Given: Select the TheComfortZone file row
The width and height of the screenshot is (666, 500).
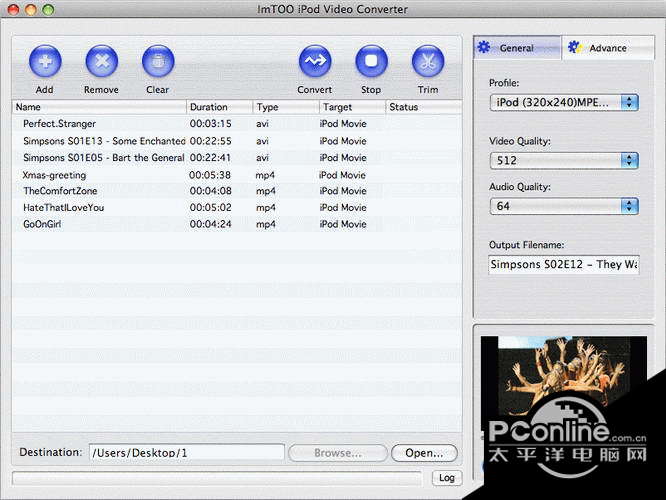Looking at the screenshot, I should [237, 191].
